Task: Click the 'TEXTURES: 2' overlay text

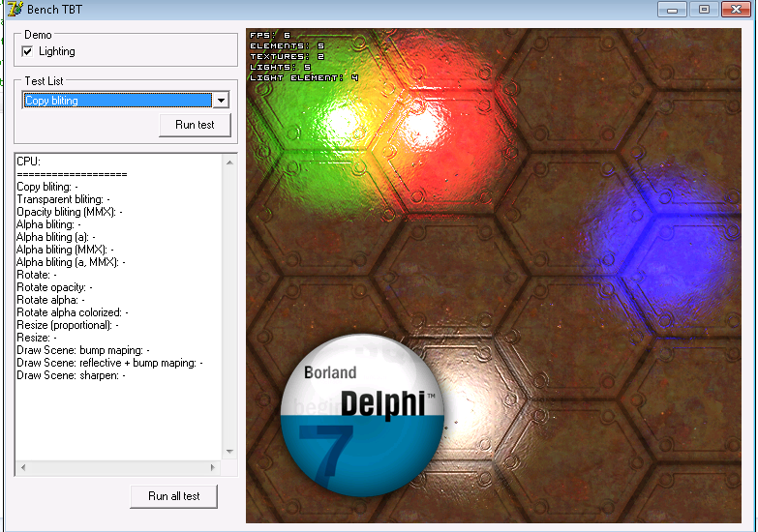Action: (x=288, y=56)
